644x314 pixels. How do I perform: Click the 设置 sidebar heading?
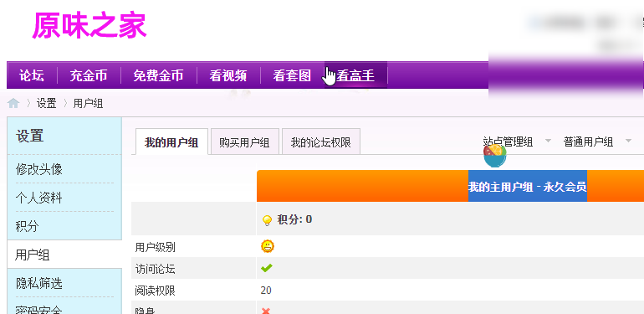pos(29,136)
